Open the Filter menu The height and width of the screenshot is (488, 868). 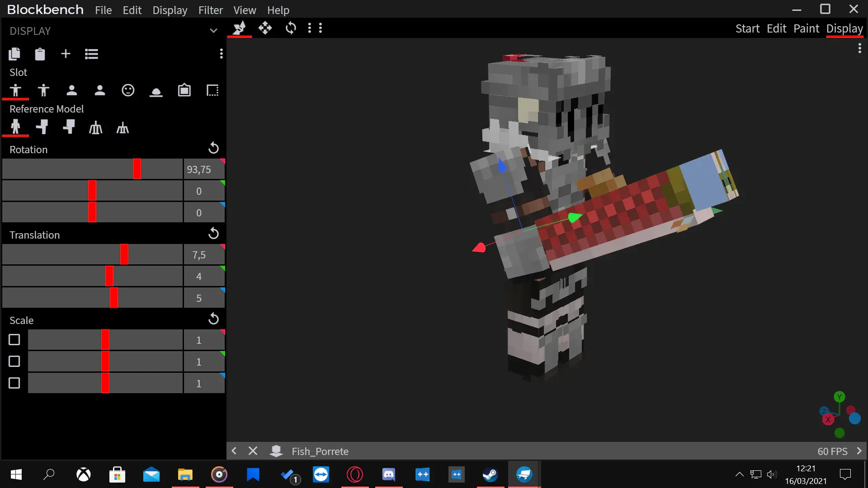pyautogui.click(x=210, y=10)
